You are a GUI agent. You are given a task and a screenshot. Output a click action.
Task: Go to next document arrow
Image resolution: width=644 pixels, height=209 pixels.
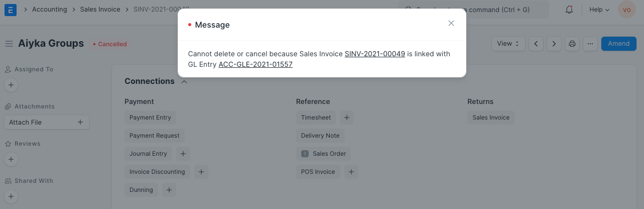(554, 44)
